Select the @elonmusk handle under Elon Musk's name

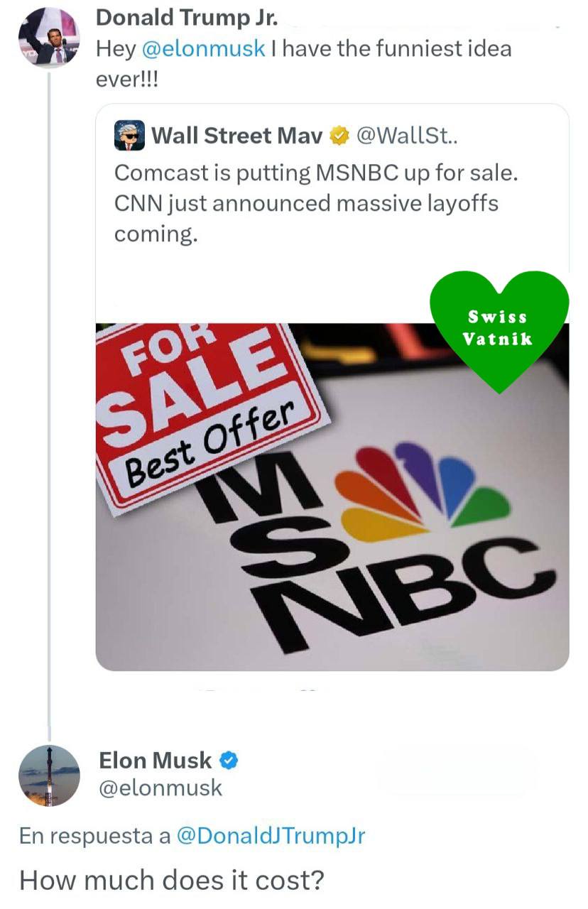[160, 788]
